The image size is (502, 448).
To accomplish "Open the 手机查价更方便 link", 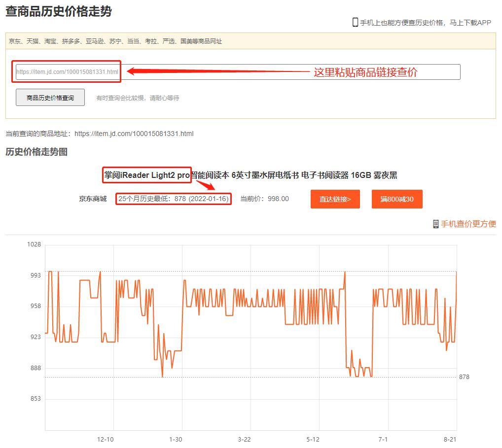I will [x=468, y=224].
